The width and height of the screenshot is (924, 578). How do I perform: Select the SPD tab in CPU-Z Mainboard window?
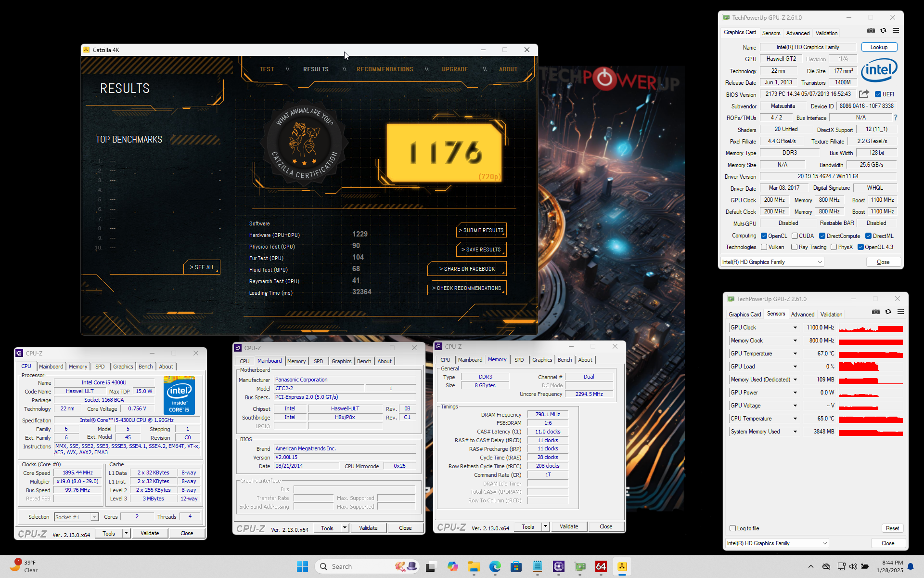tap(318, 361)
